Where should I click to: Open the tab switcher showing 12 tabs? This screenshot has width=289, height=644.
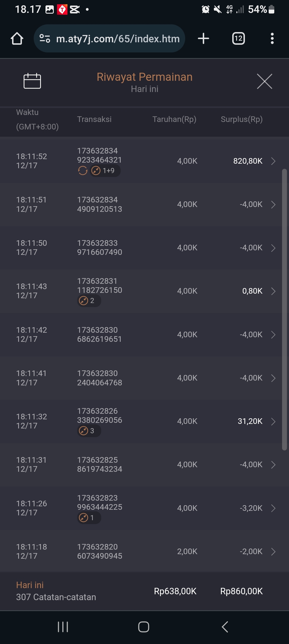coord(238,39)
